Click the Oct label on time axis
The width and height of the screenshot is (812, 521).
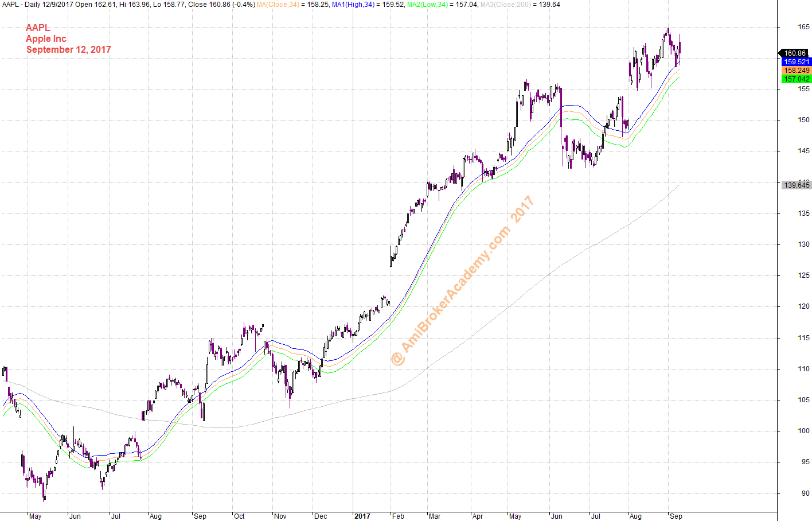[239, 516]
